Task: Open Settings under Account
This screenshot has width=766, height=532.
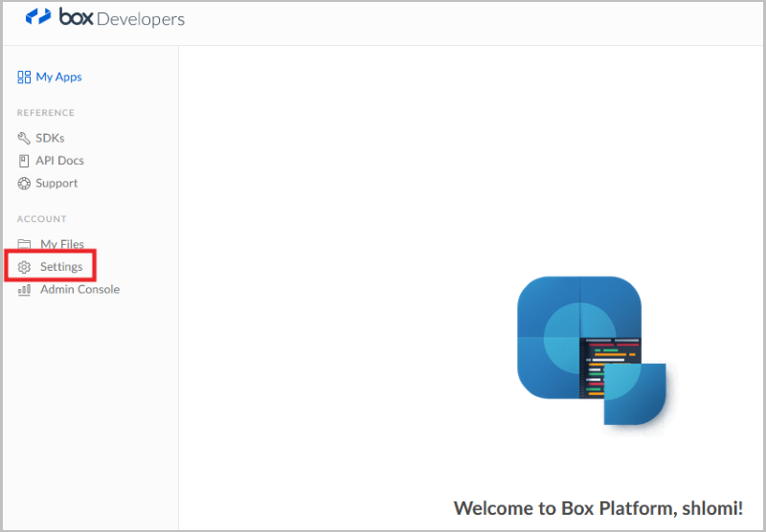Action: click(61, 267)
